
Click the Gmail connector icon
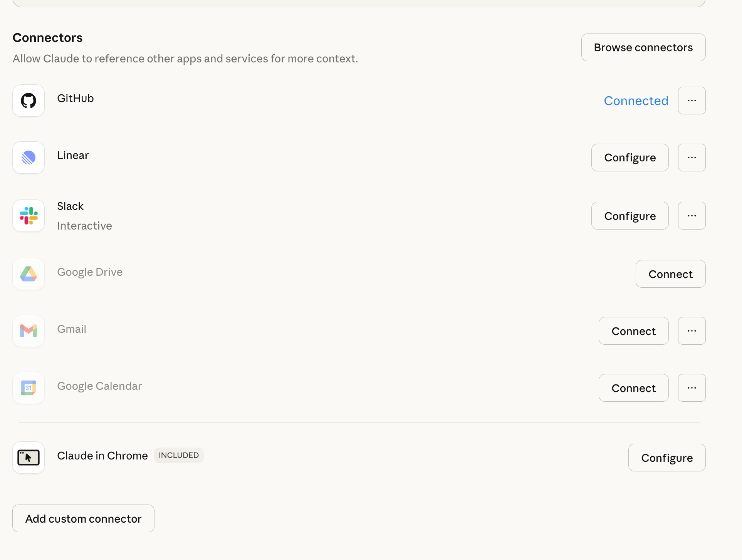coord(29,331)
